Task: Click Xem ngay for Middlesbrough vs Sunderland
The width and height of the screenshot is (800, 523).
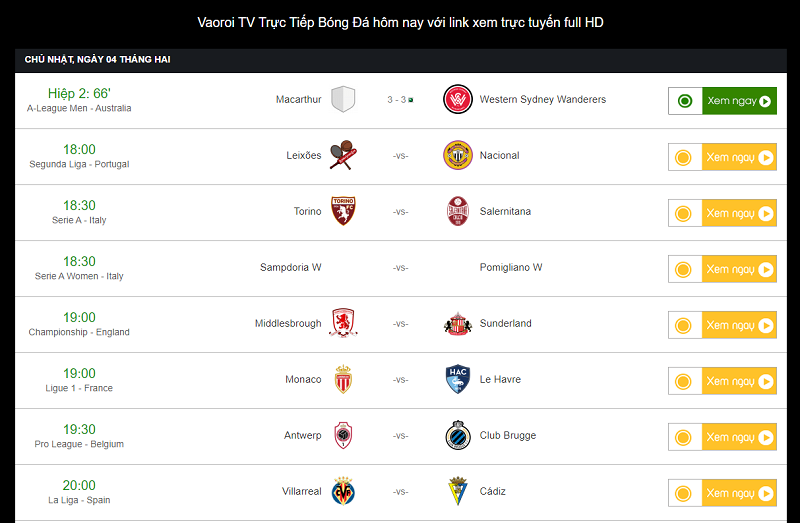Action: tap(739, 325)
